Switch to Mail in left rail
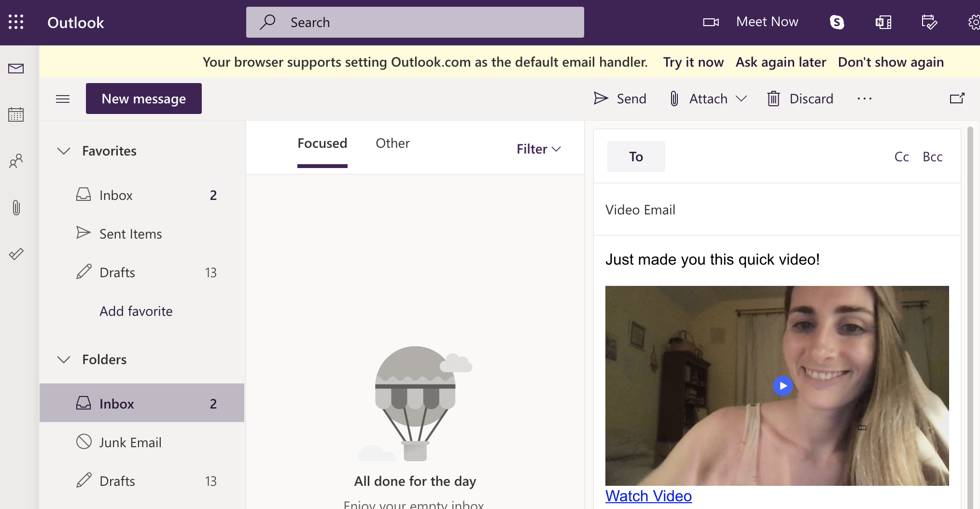 [x=16, y=69]
